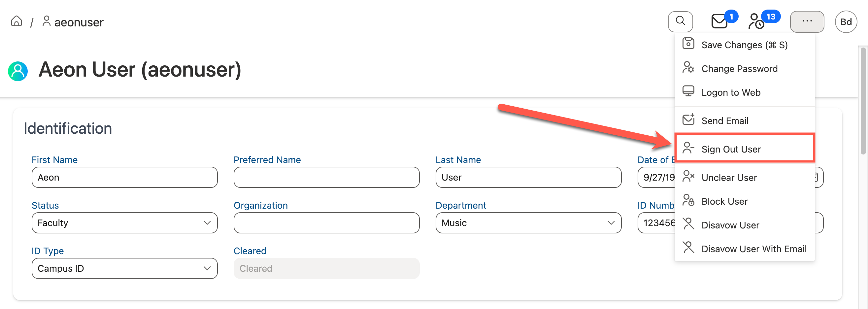Click the home breadcrumb icon
The image size is (868, 309).
(16, 21)
